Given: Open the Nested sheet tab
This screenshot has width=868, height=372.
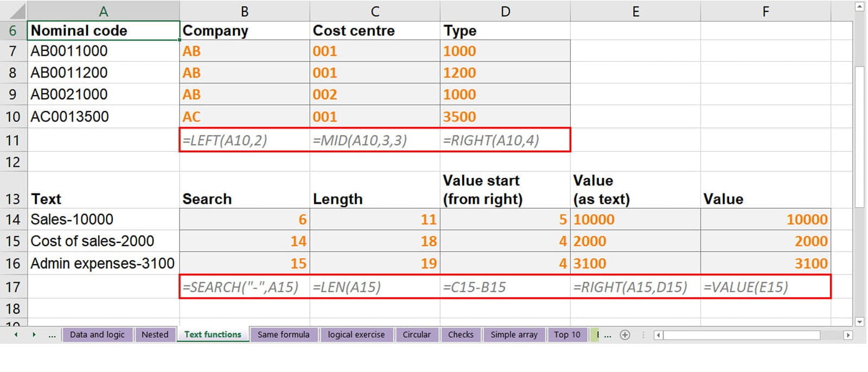Looking at the screenshot, I should [155, 335].
